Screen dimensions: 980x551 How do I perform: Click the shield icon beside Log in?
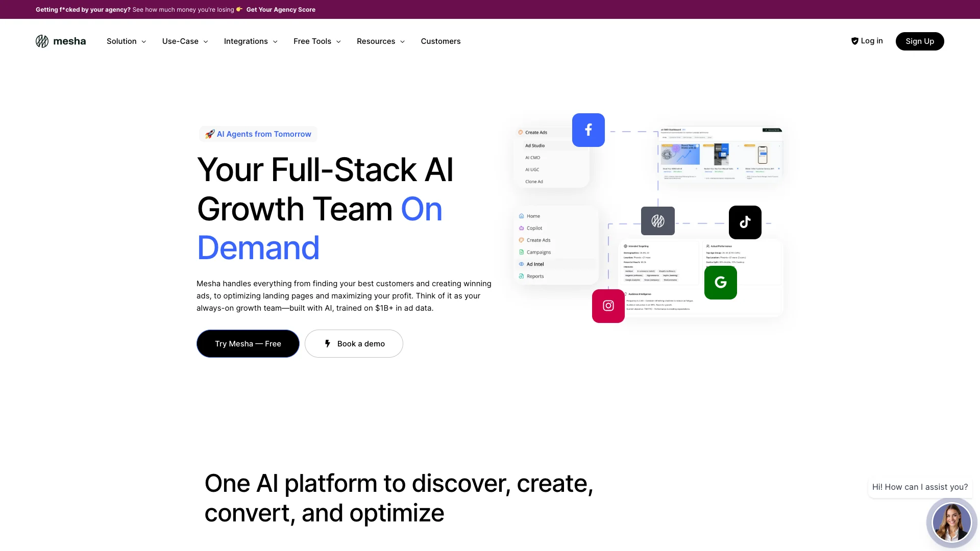pos(854,41)
